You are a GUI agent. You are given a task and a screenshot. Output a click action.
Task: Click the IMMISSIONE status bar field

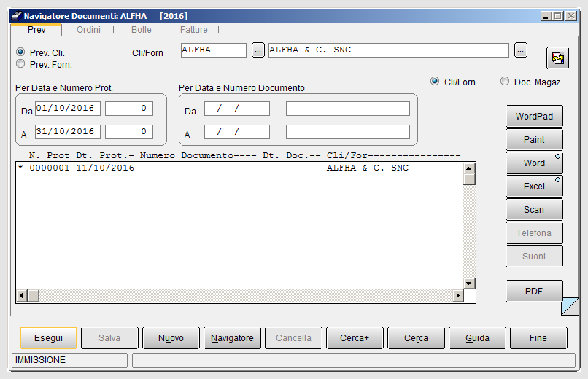point(70,360)
